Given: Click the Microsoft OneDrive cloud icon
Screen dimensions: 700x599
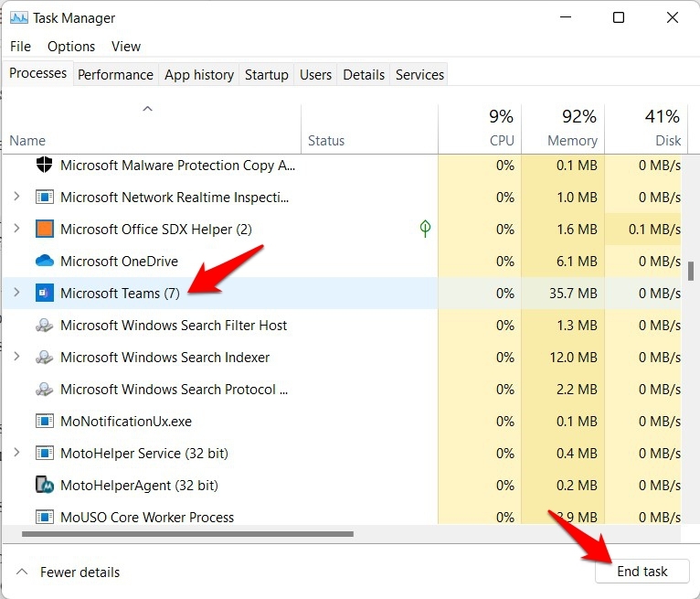Looking at the screenshot, I should coord(45,262).
